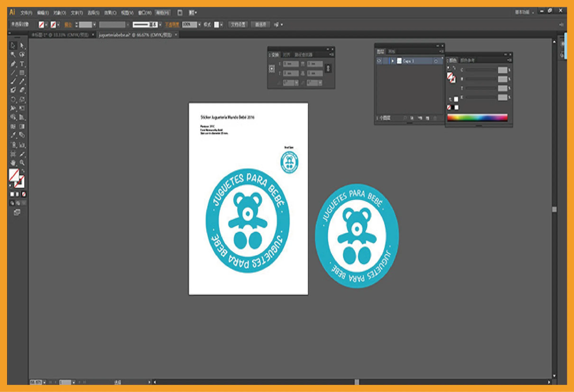
Task: Click the Paintbrush tool
Action: coord(13,81)
